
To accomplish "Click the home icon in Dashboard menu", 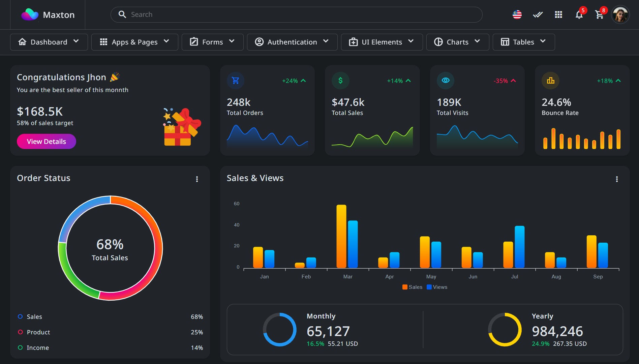I will (x=22, y=42).
